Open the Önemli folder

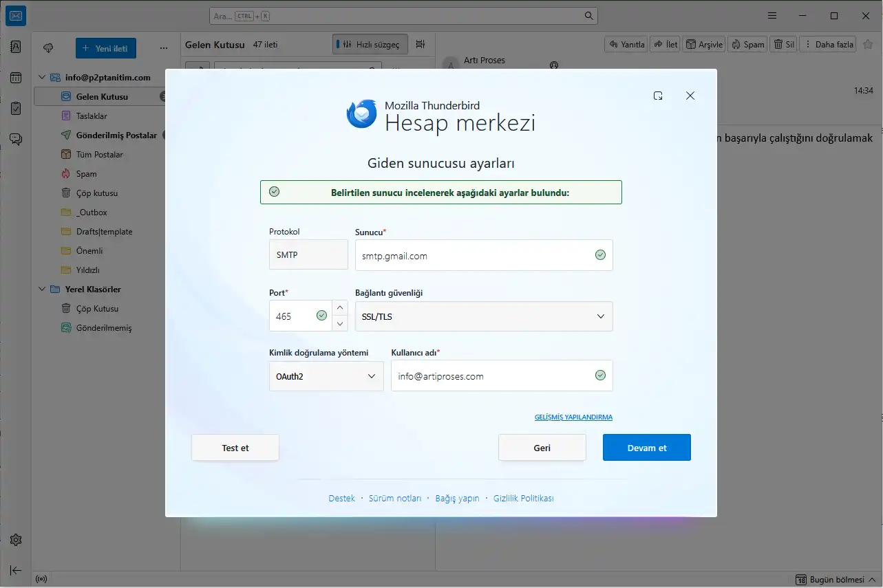[x=89, y=251]
